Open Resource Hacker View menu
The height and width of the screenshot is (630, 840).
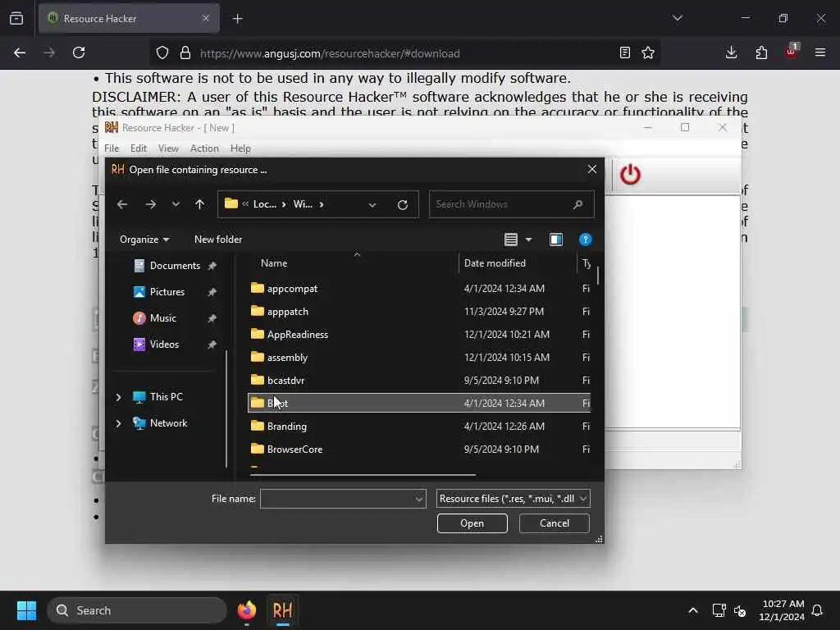(x=168, y=148)
